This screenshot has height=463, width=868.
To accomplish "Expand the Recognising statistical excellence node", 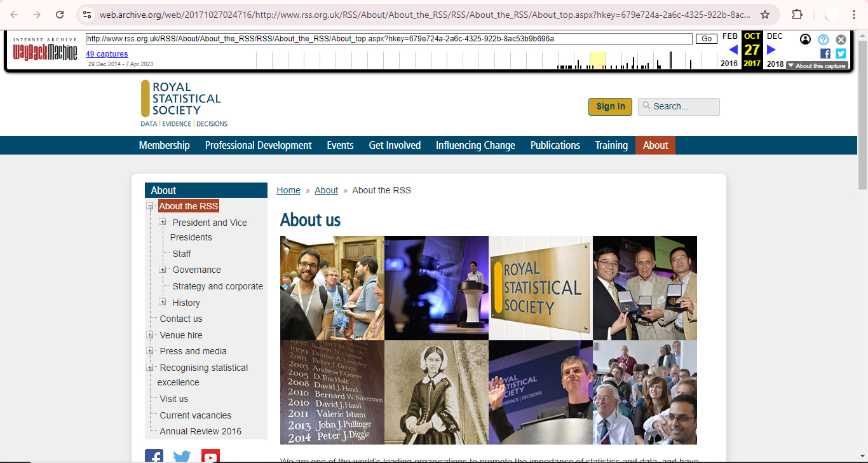I will click(150, 367).
